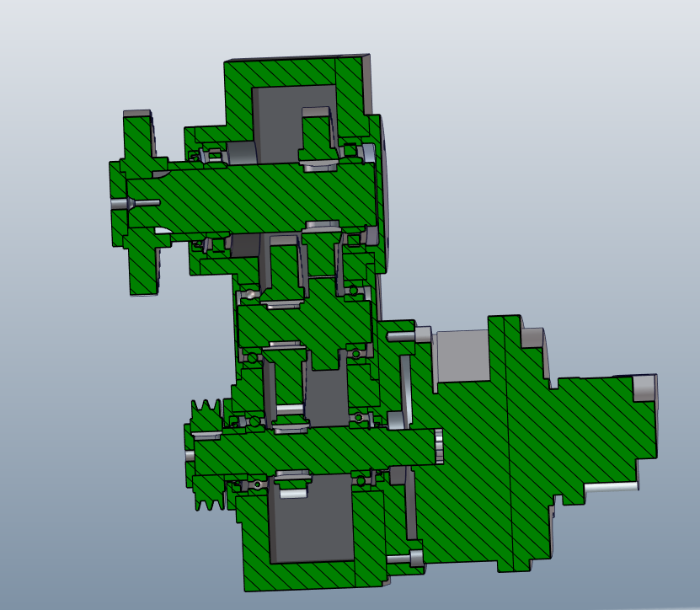The height and width of the screenshot is (610, 700).
Task: Select the gray rectangular block atop the motor
Action: coord(460,356)
